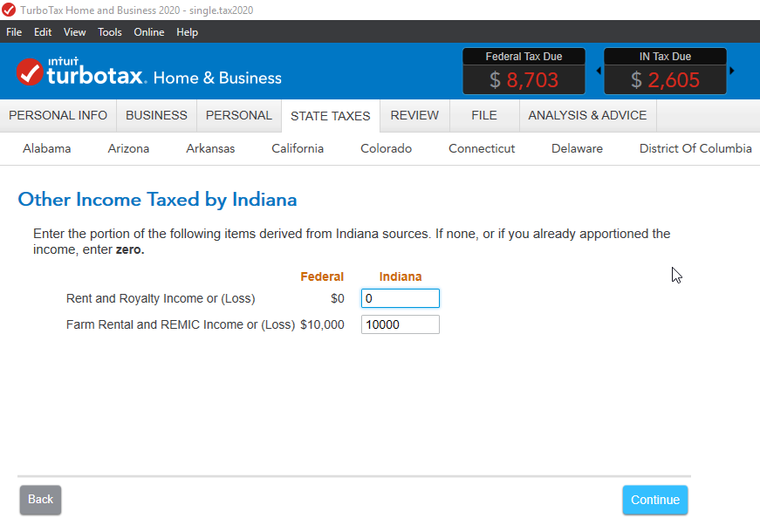Click the 'Other Income Taxed by Indiana' heading
The image size is (760, 532).
pyautogui.click(x=158, y=200)
